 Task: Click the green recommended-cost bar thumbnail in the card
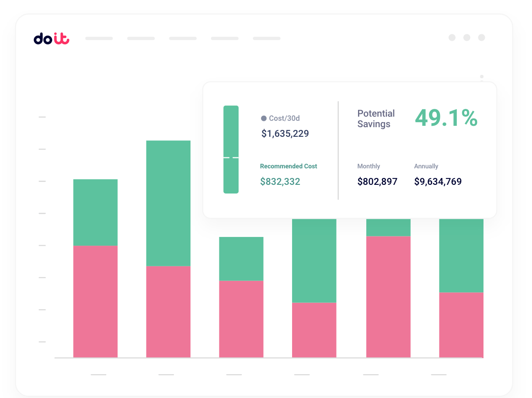coord(231,149)
